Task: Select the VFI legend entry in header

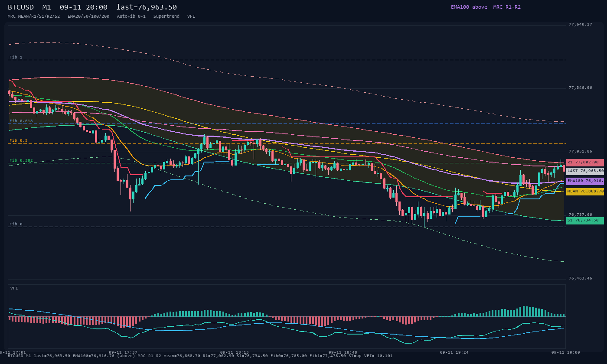Action: point(191,16)
